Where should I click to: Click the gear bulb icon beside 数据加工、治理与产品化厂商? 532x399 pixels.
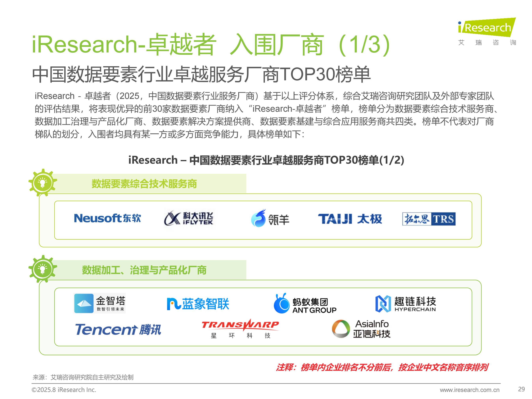click(x=43, y=269)
